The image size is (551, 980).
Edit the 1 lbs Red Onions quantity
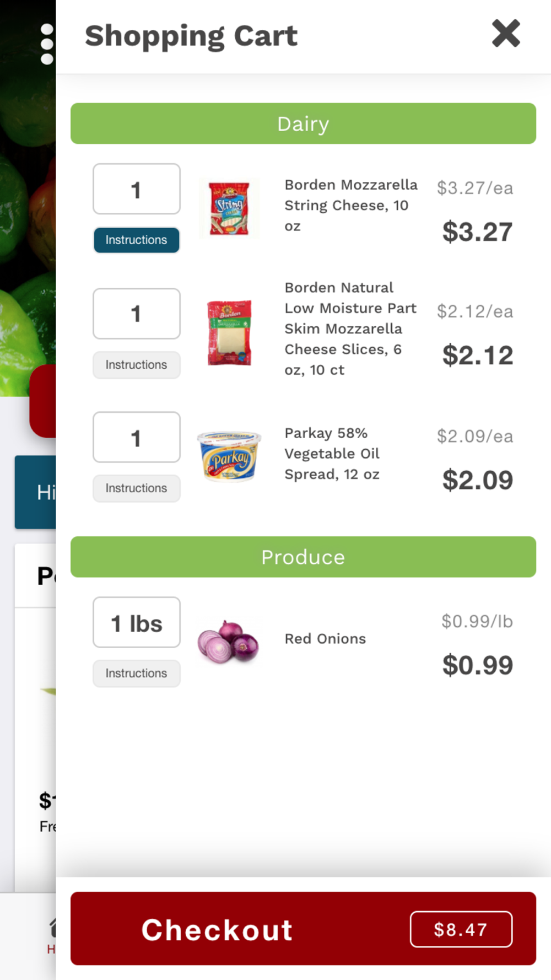click(x=137, y=622)
